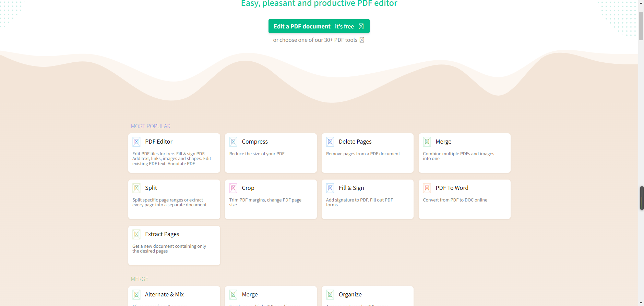This screenshot has width=644, height=306.
Task: Click the PDF Editor tool icon
Action: click(136, 142)
